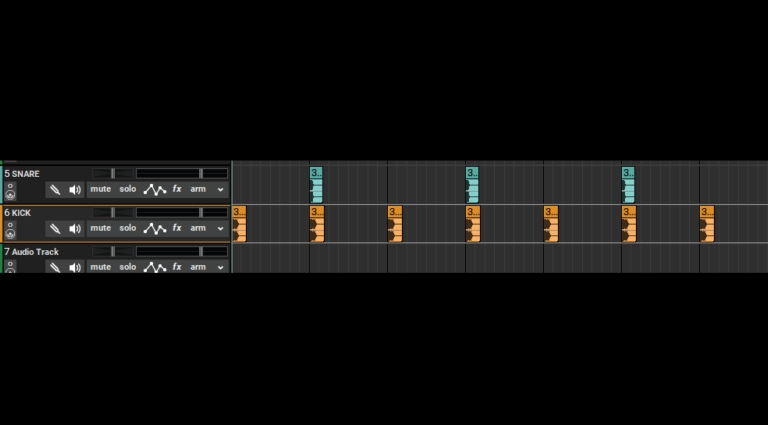Click mute on Audio Track 7

point(101,267)
